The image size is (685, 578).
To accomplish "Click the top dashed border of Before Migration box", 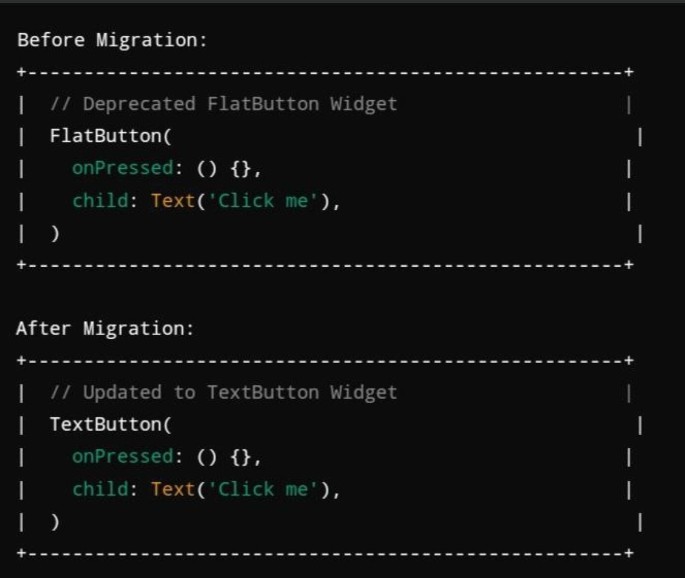I will click(x=325, y=72).
